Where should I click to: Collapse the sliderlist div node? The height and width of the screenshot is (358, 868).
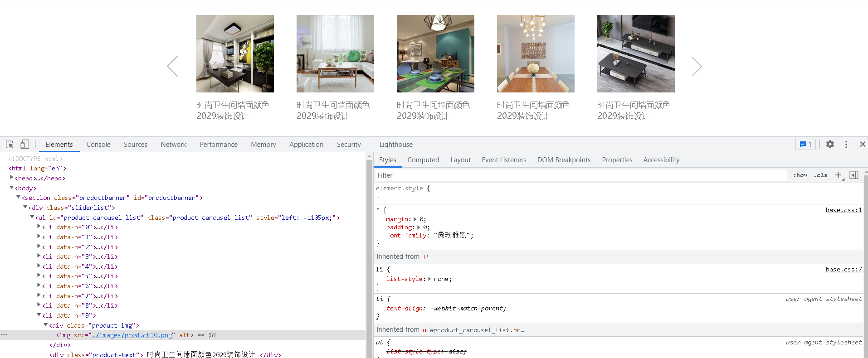[x=25, y=207]
